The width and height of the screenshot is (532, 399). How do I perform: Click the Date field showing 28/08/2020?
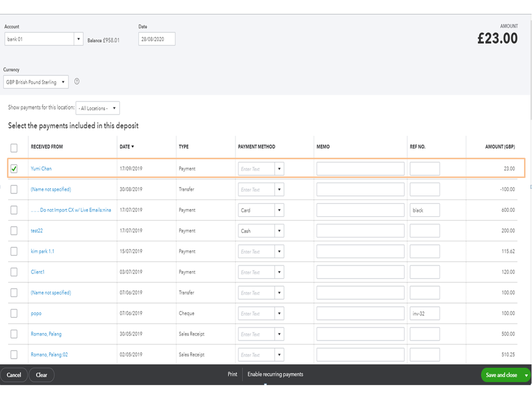[157, 39]
